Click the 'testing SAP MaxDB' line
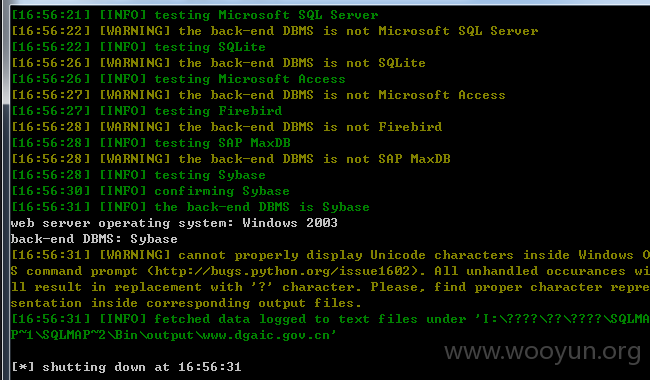Screen dimensions: 650x380 pos(150,143)
